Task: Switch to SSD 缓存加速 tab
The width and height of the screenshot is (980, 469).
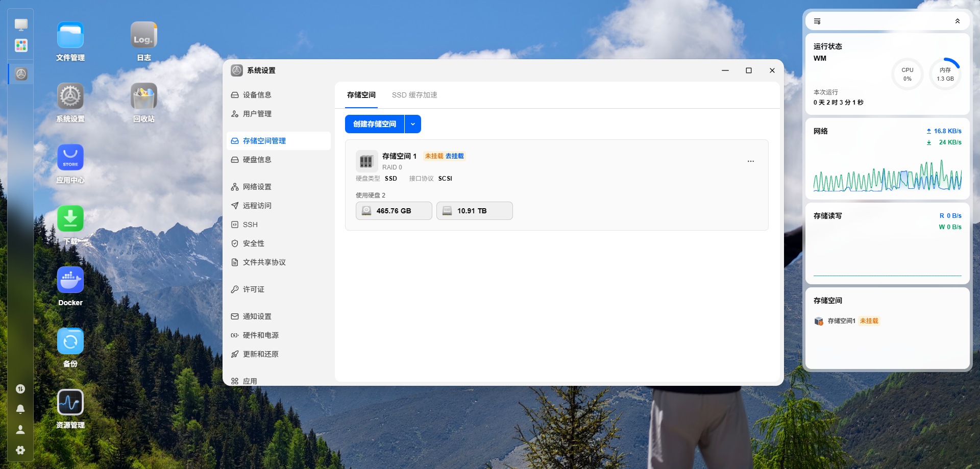Action: click(414, 95)
